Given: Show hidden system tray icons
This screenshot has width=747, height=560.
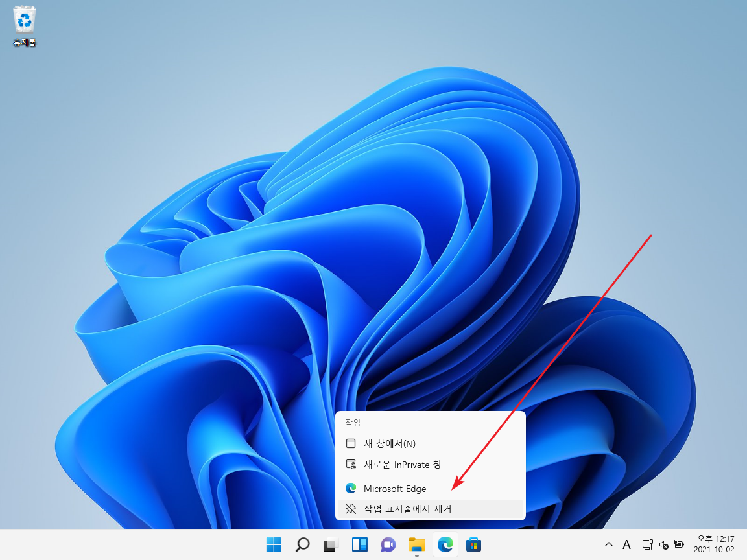Looking at the screenshot, I should click(x=609, y=544).
